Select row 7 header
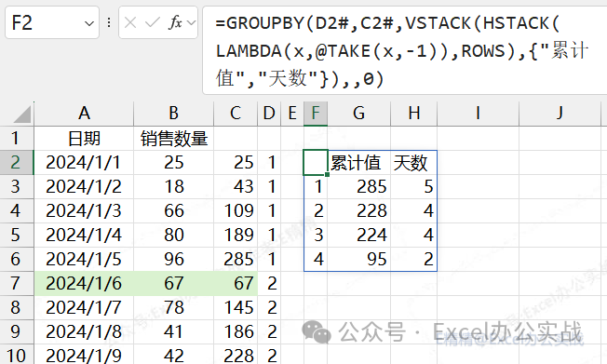This screenshot has width=607, height=364. [x=17, y=283]
